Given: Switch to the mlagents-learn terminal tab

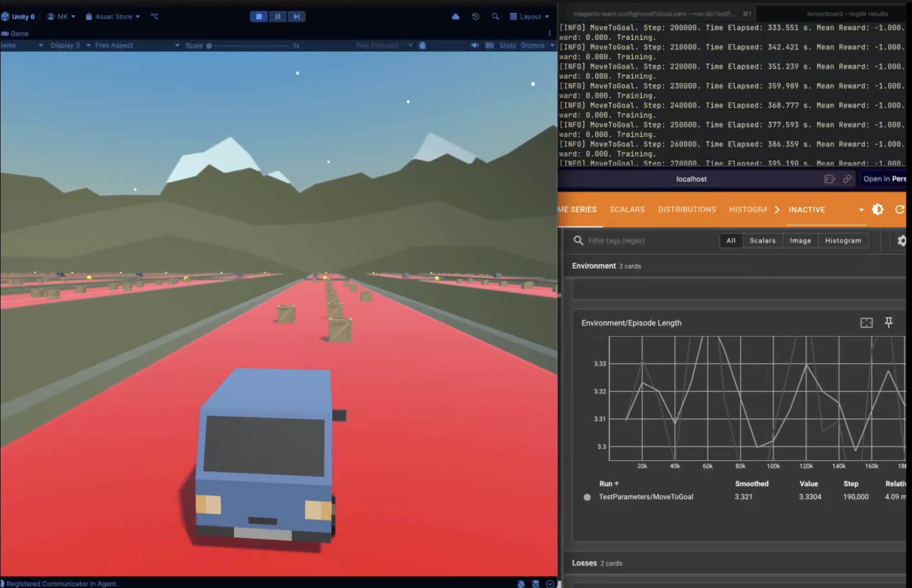Looking at the screenshot, I should (657, 14).
